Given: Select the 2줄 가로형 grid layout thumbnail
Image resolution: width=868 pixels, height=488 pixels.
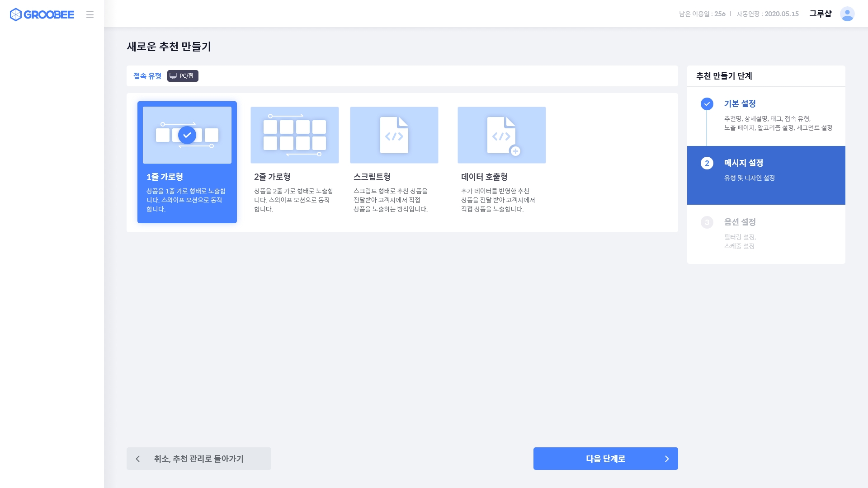Looking at the screenshot, I should pyautogui.click(x=294, y=135).
